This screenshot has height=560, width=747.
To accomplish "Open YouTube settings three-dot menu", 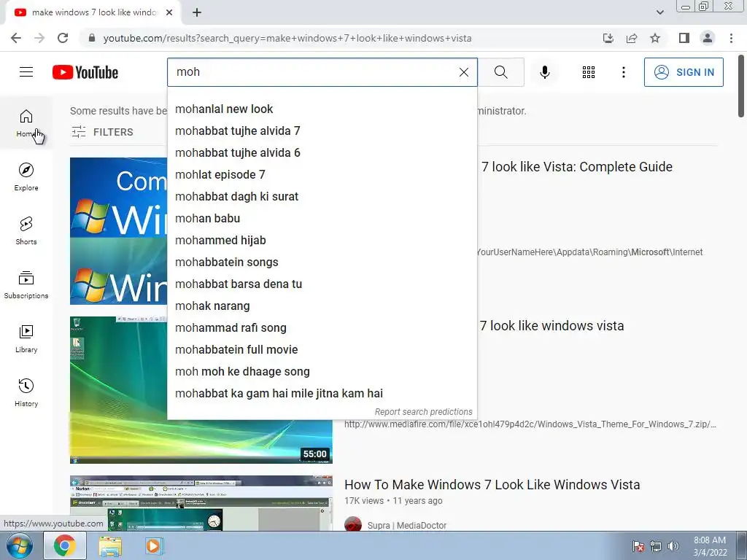I will [x=623, y=72].
